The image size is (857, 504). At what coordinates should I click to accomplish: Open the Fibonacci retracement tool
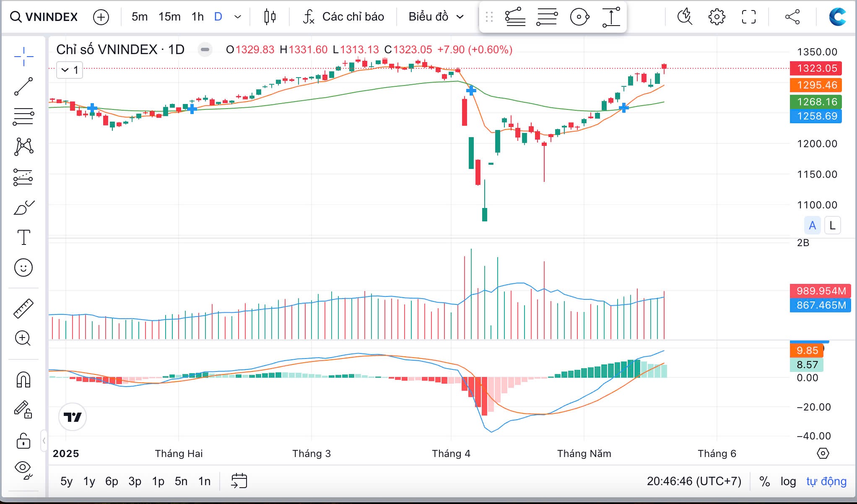tap(23, 117)
